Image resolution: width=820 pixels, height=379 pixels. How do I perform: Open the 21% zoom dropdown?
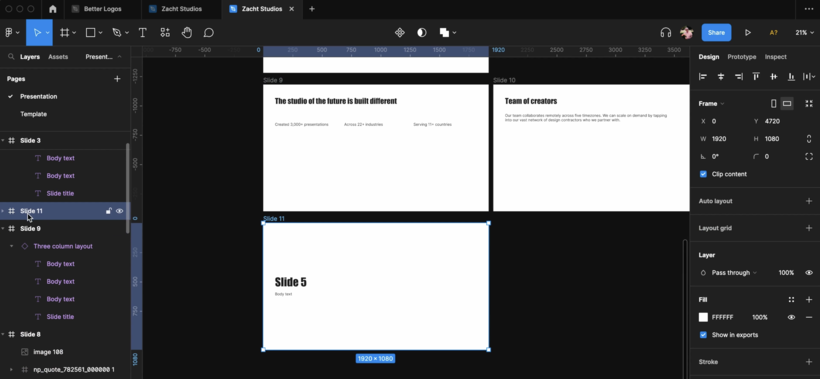tap(804, 32)
